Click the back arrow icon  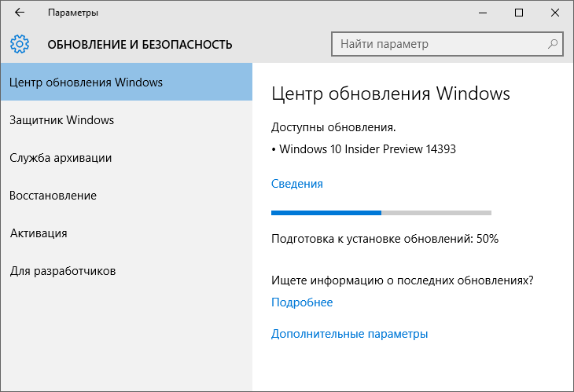point(19,13)
